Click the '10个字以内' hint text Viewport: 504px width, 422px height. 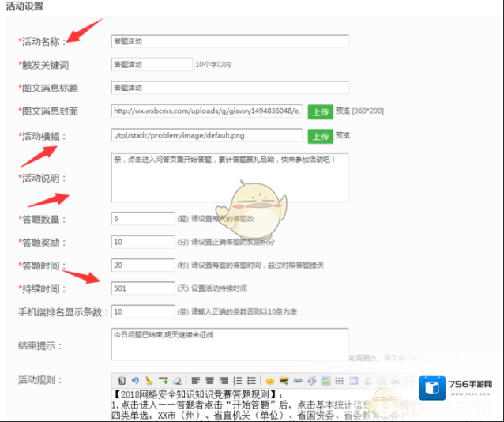(213, 65)
